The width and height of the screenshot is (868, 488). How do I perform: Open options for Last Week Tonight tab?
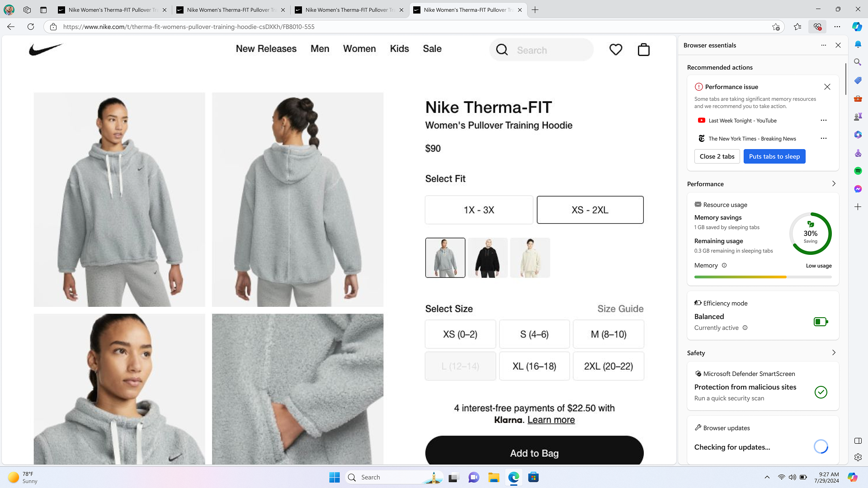pyautogui.click(x=823, y=121)
